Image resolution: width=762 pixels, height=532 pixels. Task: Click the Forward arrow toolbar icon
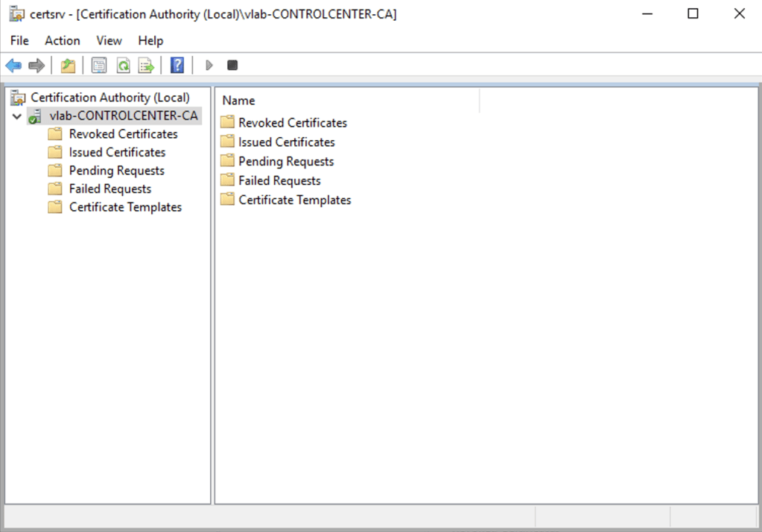36,66
